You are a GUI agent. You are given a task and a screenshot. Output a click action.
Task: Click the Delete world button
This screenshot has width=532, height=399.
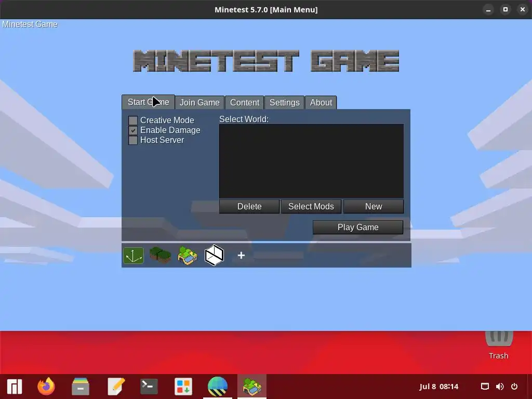coord(249,206)
